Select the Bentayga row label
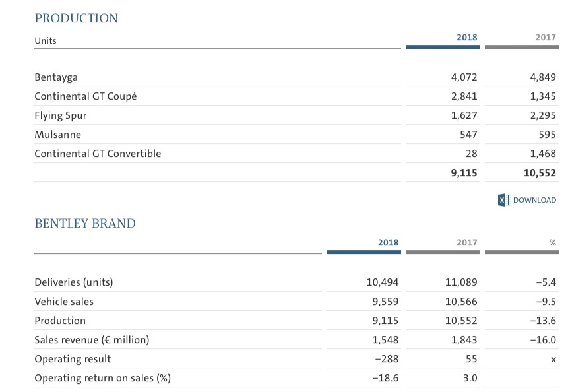The height and width of the screenshot is (392, 568). click(x=55, y=77)
